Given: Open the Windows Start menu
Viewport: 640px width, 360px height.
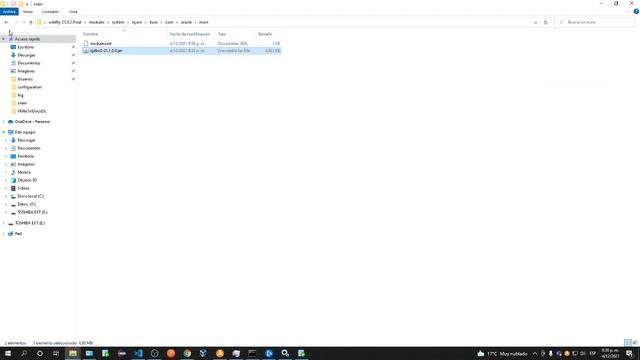Looking at the screenshot, I should click(x=7, y=353).
